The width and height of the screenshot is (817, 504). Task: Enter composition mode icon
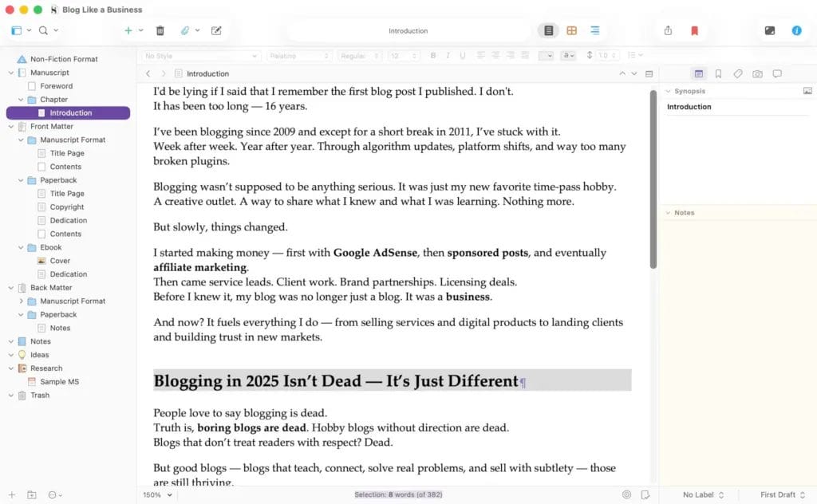pos(769,30)
